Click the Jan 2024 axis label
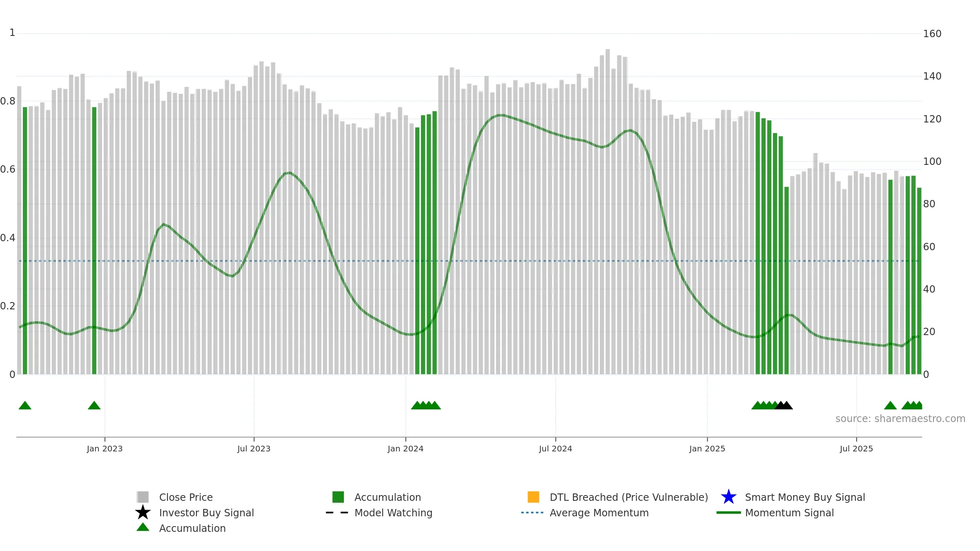Screen dimensions: 980x551 (405, 449)
